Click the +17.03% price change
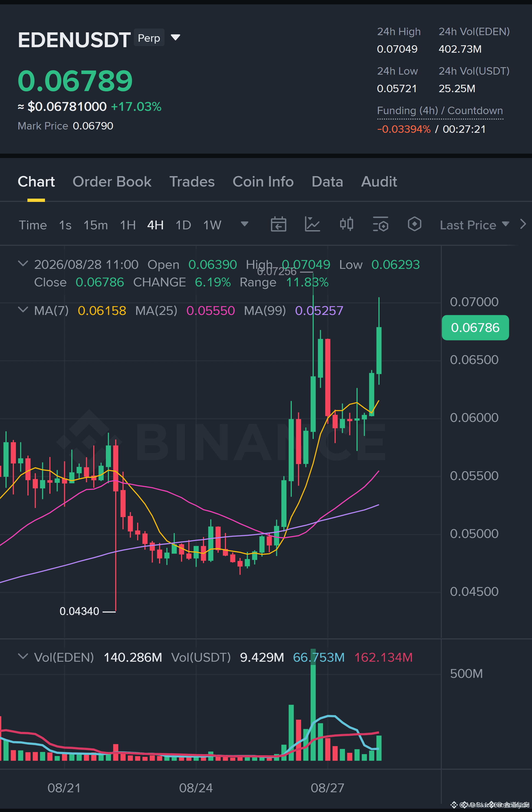Screen dimensions: 532x812 pos(136,106)
